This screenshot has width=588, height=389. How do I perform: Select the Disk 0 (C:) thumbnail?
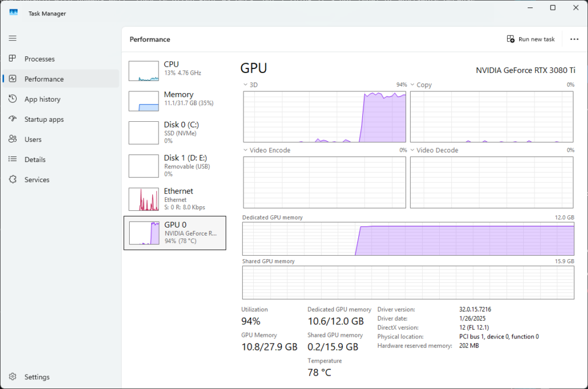(144, 133)
